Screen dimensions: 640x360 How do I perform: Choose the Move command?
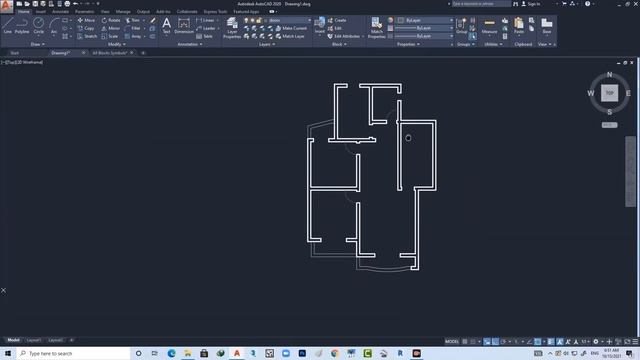pos(86,20)
